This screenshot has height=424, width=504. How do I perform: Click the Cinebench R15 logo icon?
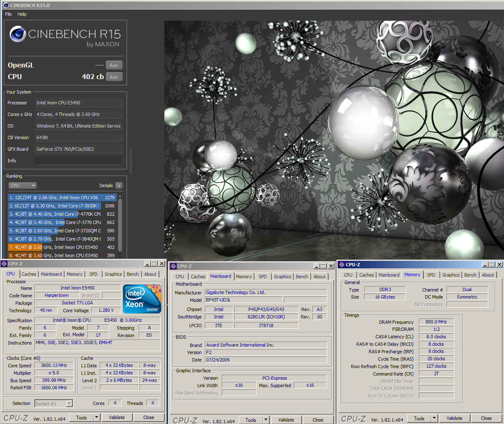click(18, 34)
